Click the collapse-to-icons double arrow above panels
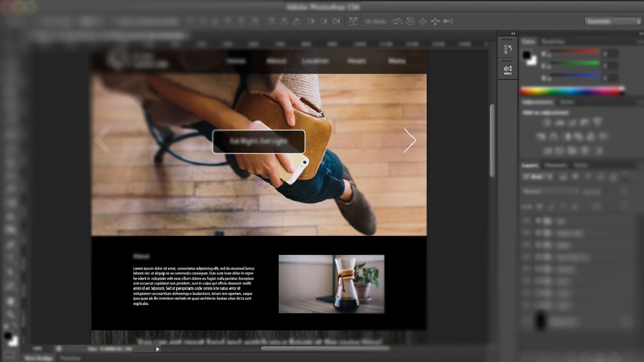The image size is (644, 362). click(513, 33)
